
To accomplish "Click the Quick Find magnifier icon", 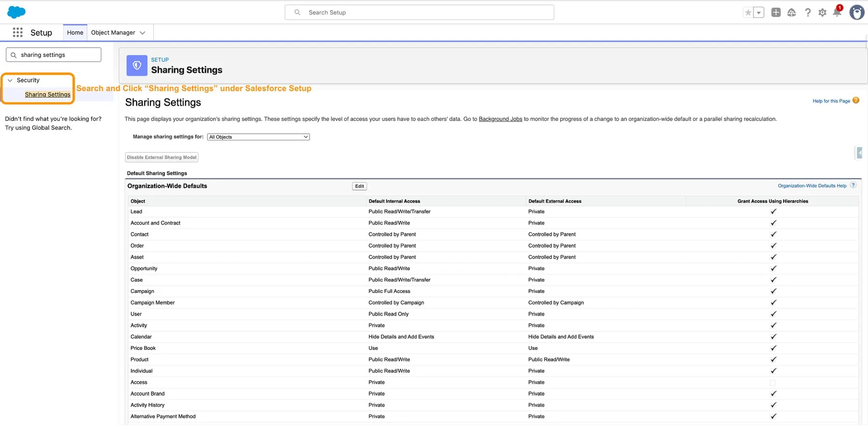I will coord(14,55).
